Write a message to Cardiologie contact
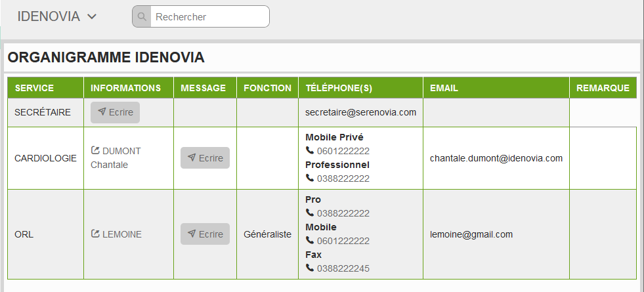This screenshot has width=644, height=292. pyautogui.click(x=205, y=158)
